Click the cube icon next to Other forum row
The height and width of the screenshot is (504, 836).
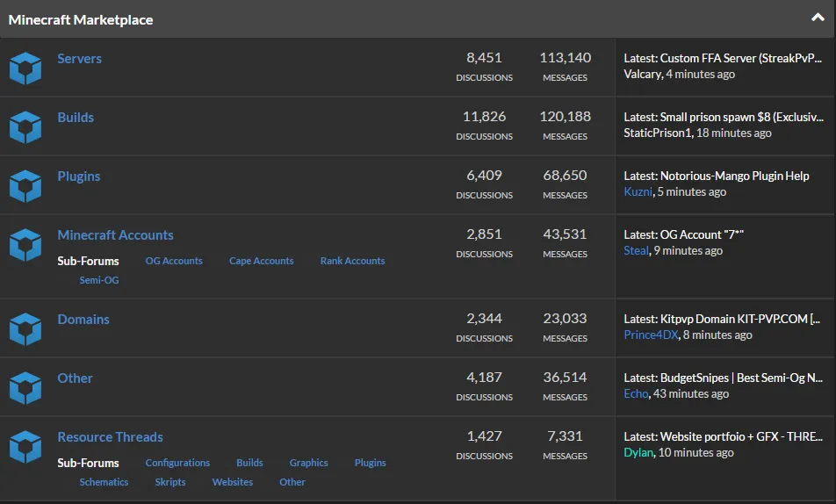(25, 388)
